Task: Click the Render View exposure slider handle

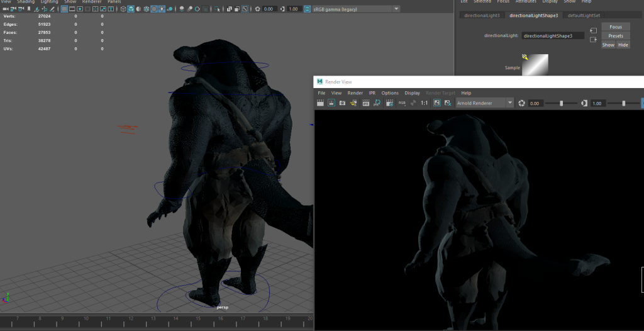Action: click(562, 103)
